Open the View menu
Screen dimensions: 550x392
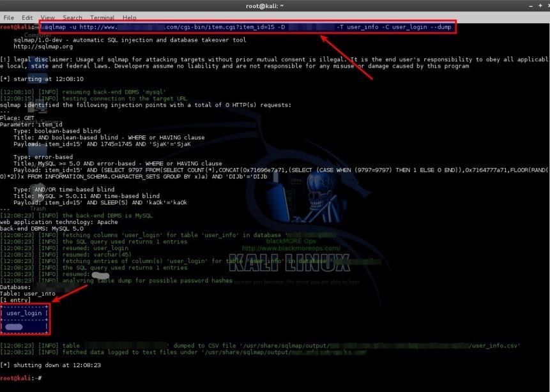pyautogui.click(x=47, y=17)
